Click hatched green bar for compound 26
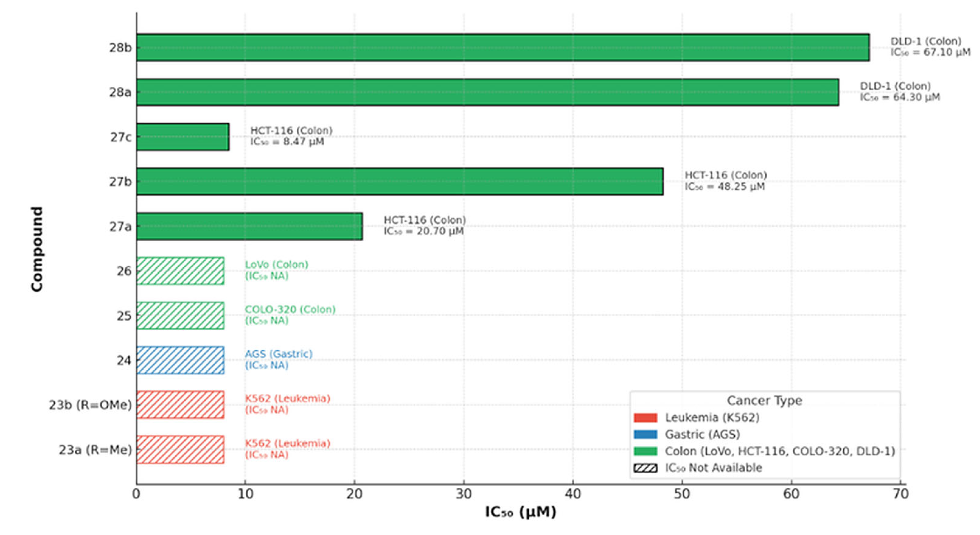Viewport: 980px width, 535px height. click(x=180, y=271)
